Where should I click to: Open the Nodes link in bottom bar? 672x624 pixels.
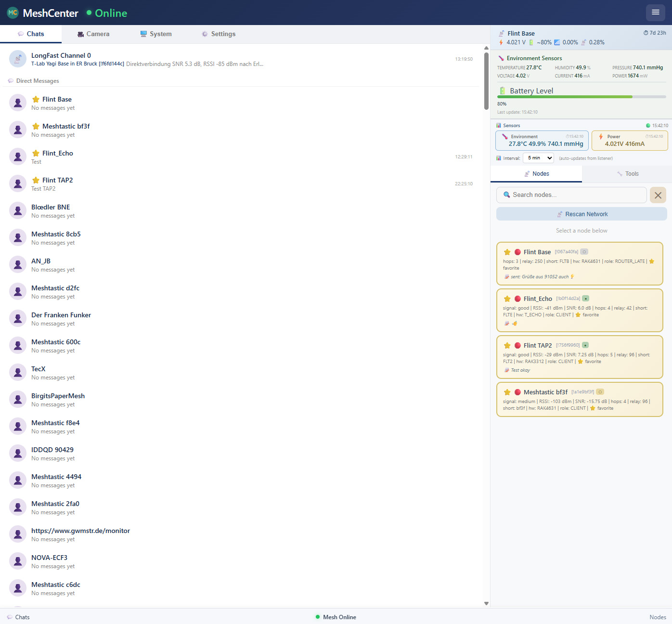[658, 617]
